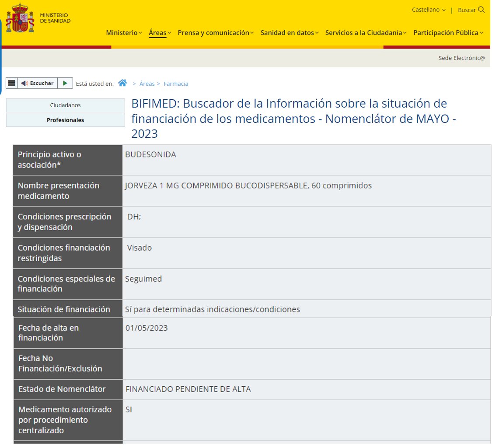Click the Escuchar speaker button
Screen dimensions: 492x448
37,83
